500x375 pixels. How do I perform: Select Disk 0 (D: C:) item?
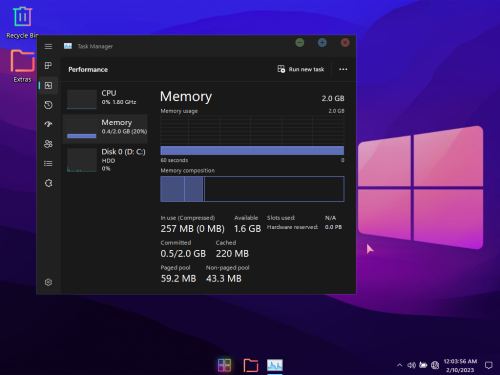(x=105, y=159)
